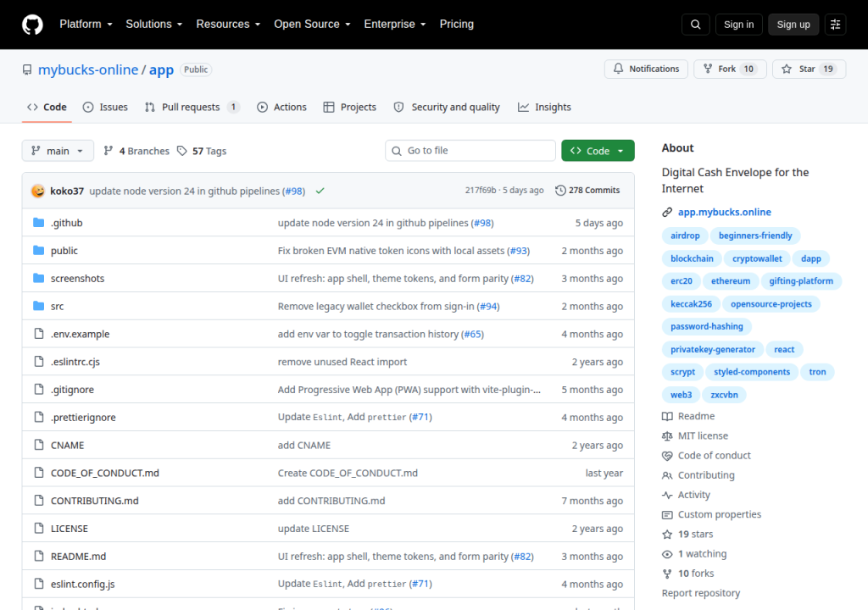Click the Activity pulse icon
This screenshot has height=610, width=868.
click(667, 495)
